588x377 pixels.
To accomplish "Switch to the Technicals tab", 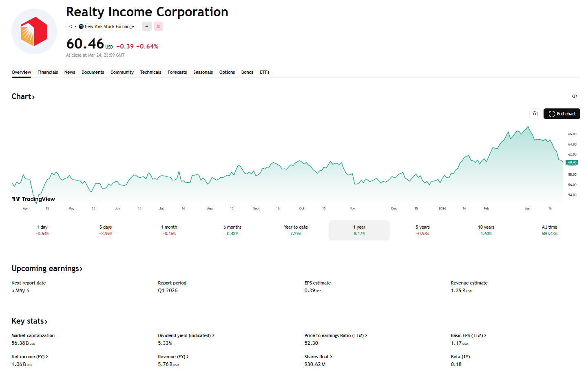I will click(x=150, y=72).
